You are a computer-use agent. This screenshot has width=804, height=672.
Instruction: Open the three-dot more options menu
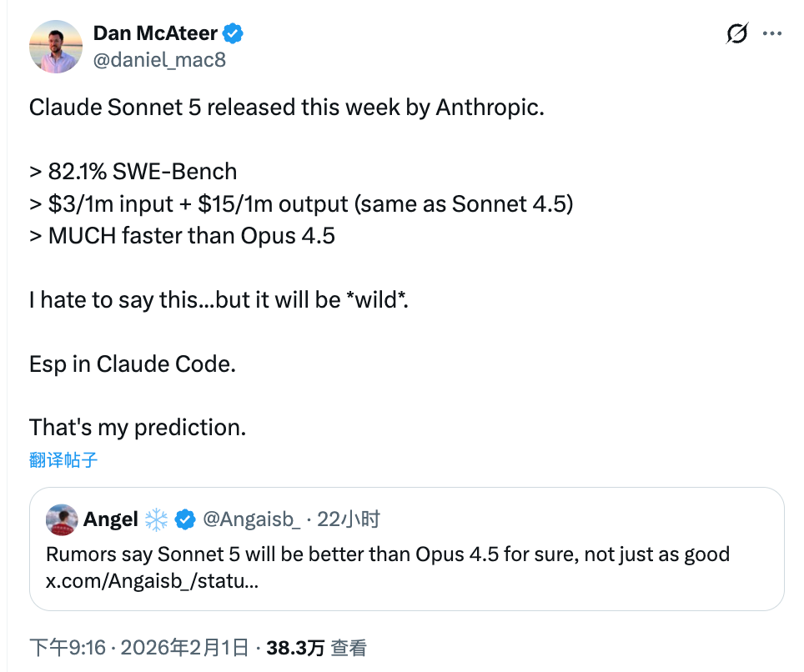[x=773, y=34]
